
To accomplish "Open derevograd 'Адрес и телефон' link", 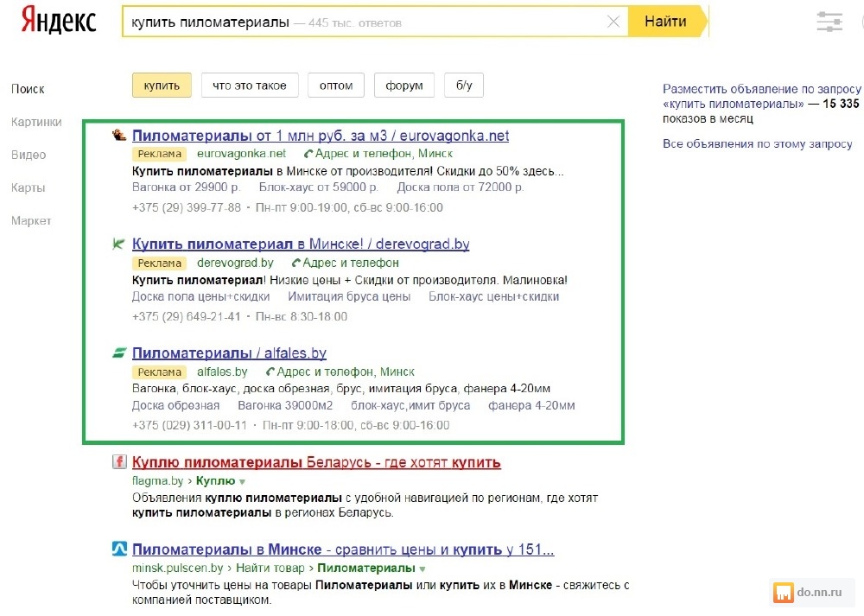I will coord(351,263).
